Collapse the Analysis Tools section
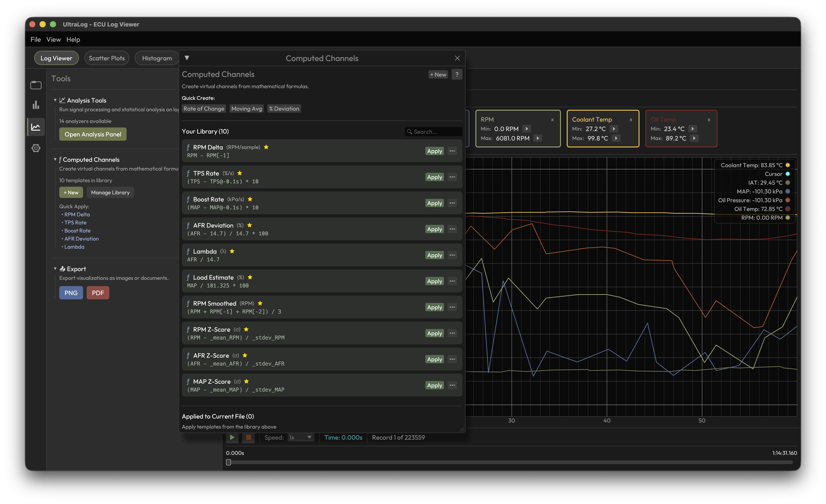826x504 pixels. (55, 100)
